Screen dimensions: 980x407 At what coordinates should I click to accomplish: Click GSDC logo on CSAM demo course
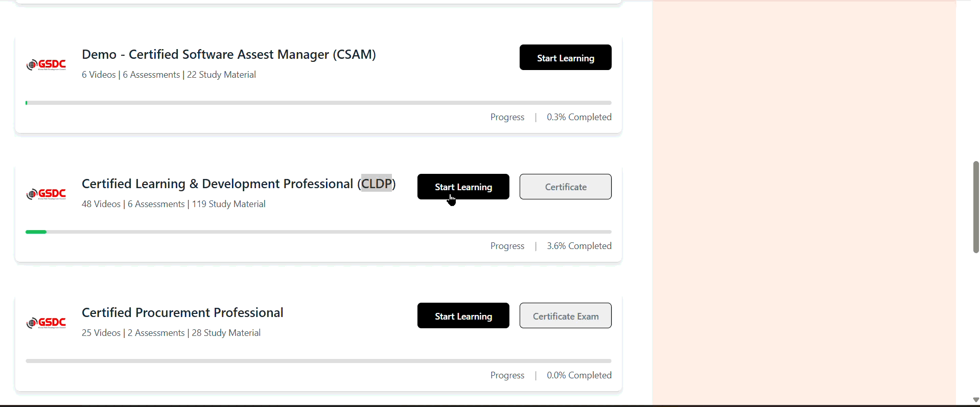pyautogui.click(x=46, y=65)
